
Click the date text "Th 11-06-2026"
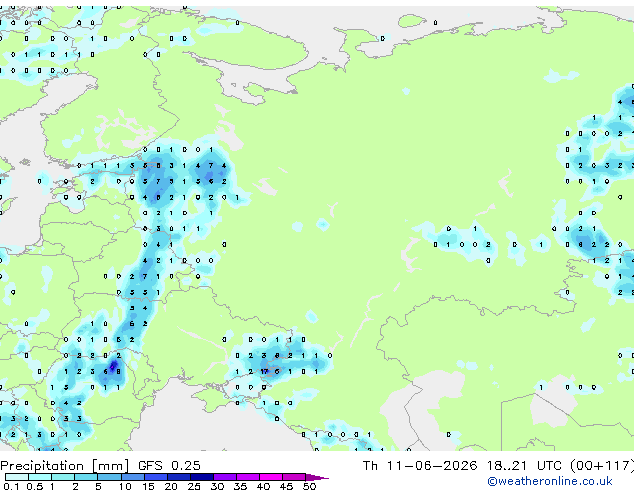[420, 466]
